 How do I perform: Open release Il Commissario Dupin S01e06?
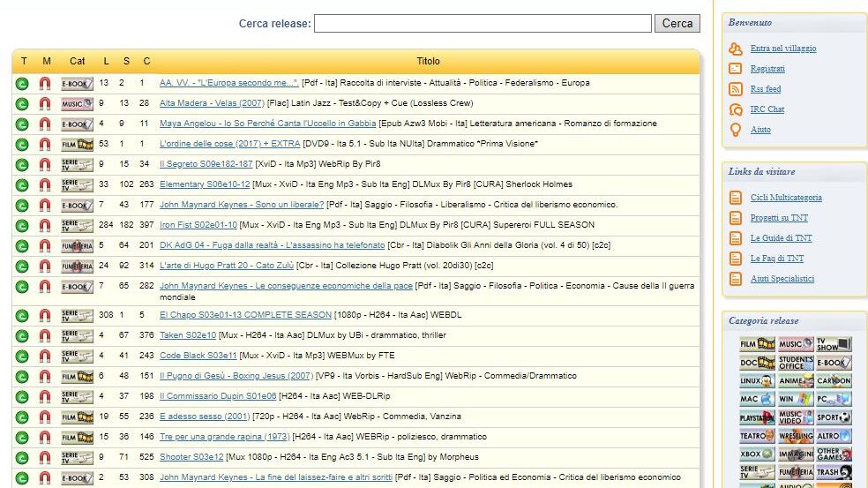click(218, 396)
